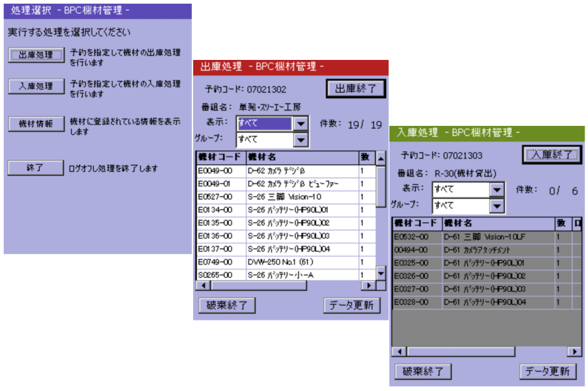Open the グループ dropdown in the 出庫処理 window
The height and width of the screenshot is (391, 588).
click(301, 140)
